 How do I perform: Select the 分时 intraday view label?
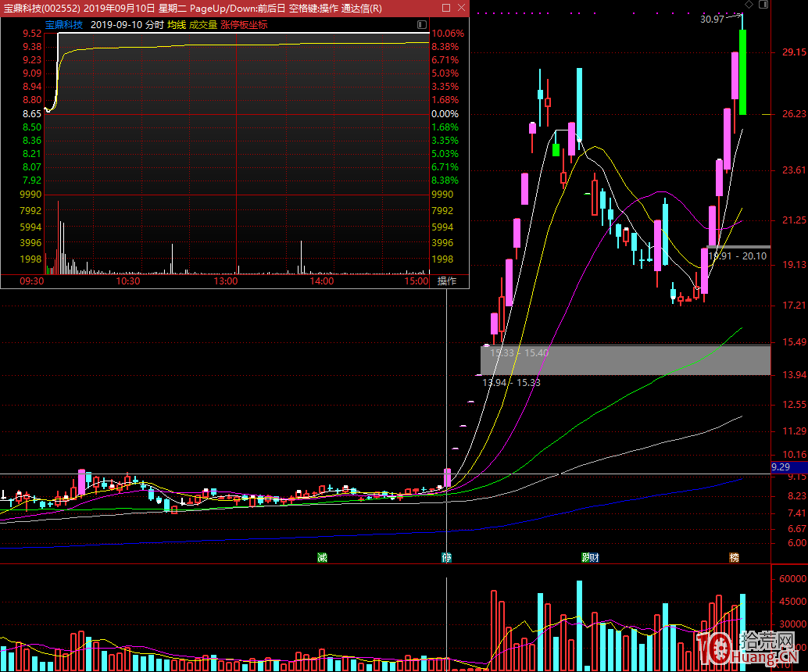pos(155,25)
